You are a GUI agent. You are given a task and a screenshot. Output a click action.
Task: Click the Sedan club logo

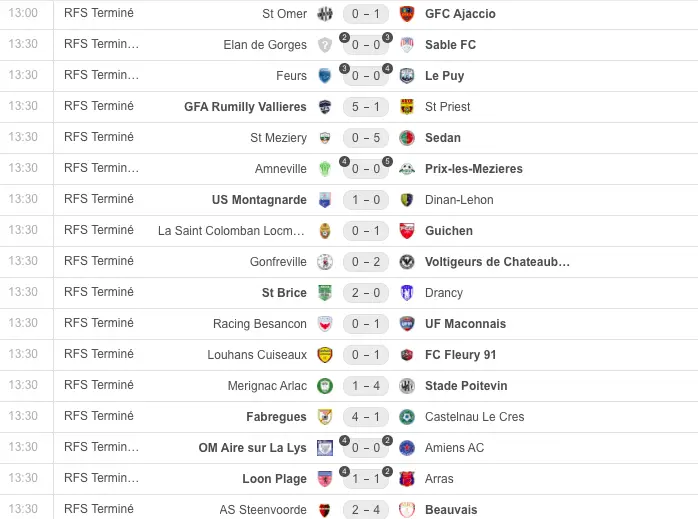[x=406, y=138]
